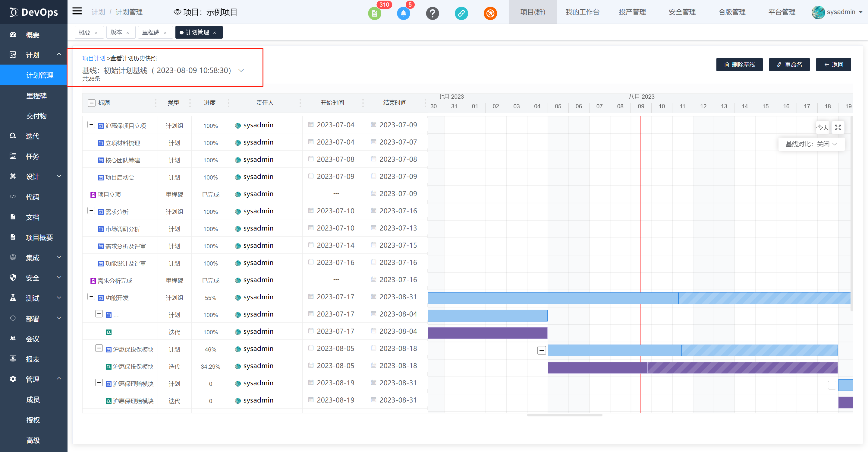Click the fullscreen expand gantt icon
The image size is (868, 452).
[838, 128]
